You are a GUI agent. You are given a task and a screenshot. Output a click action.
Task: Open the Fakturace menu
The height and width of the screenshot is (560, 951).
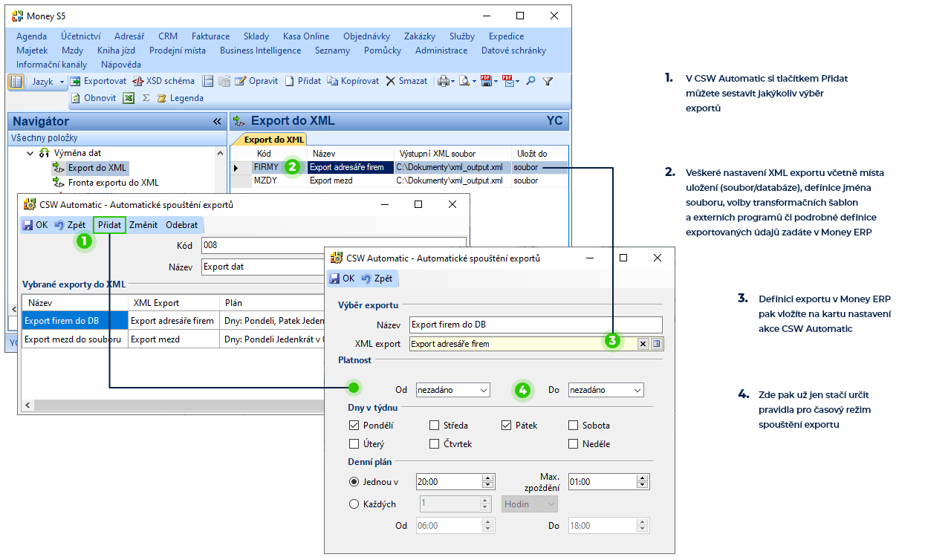pyautogui.click(x=210, y=36)
